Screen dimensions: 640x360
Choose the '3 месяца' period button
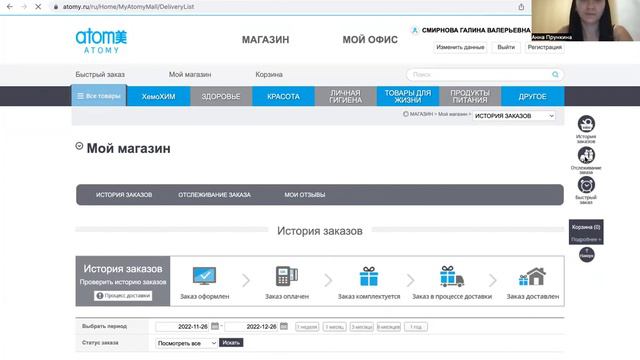point(362,327)
